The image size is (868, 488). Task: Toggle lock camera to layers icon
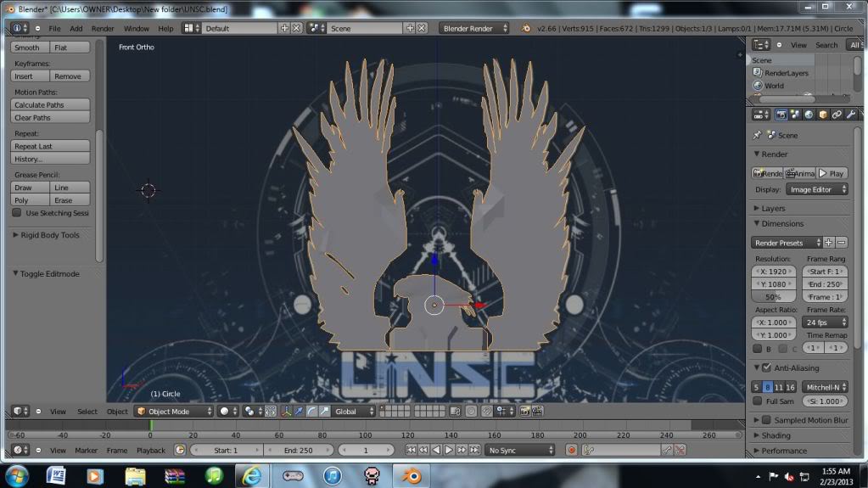coord(455,411)
